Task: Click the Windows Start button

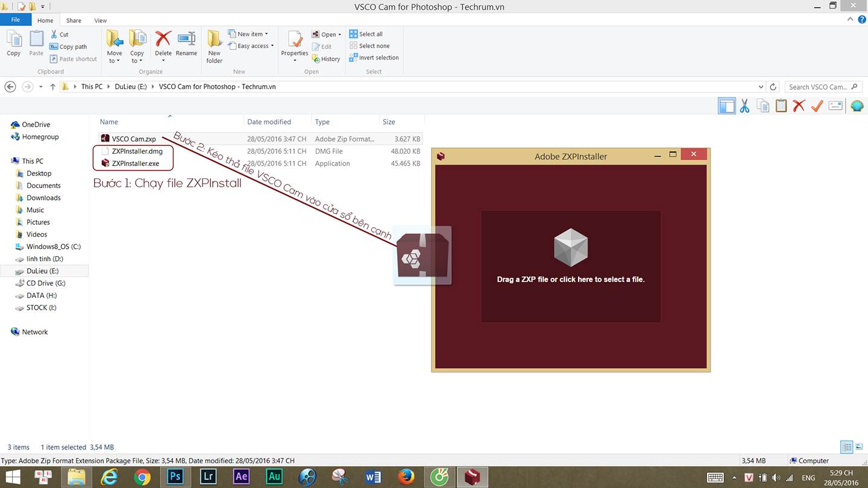Action: tap(13, 477)
